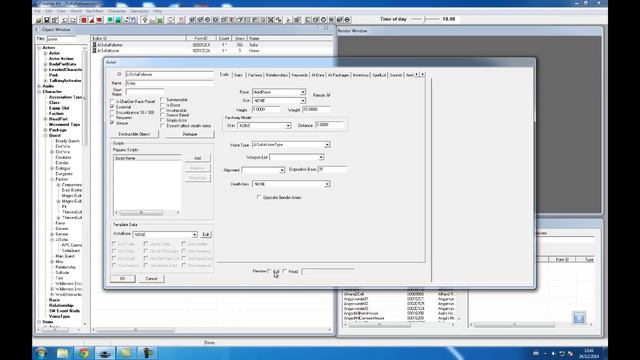Open the Death Item dropdown
Image resolution: width=640 pixels, height=360 pixels.
[x=327, y=184]
